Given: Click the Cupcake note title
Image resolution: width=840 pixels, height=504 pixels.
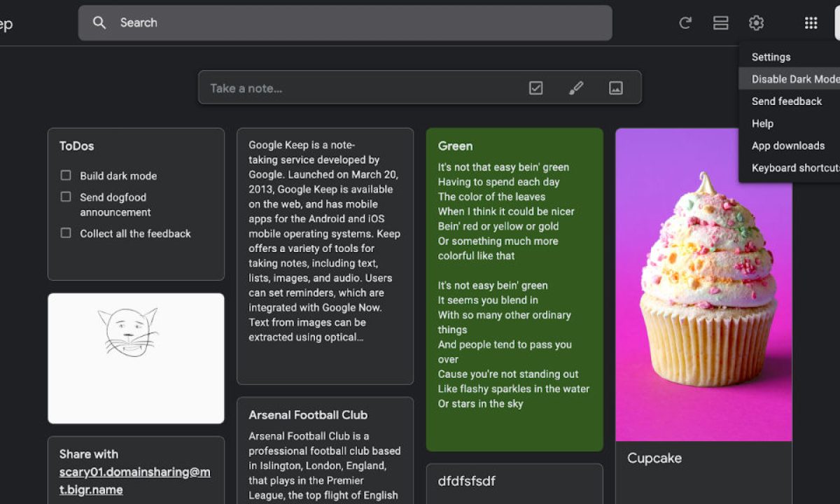Looking at the screenshot, I should 654,458.
